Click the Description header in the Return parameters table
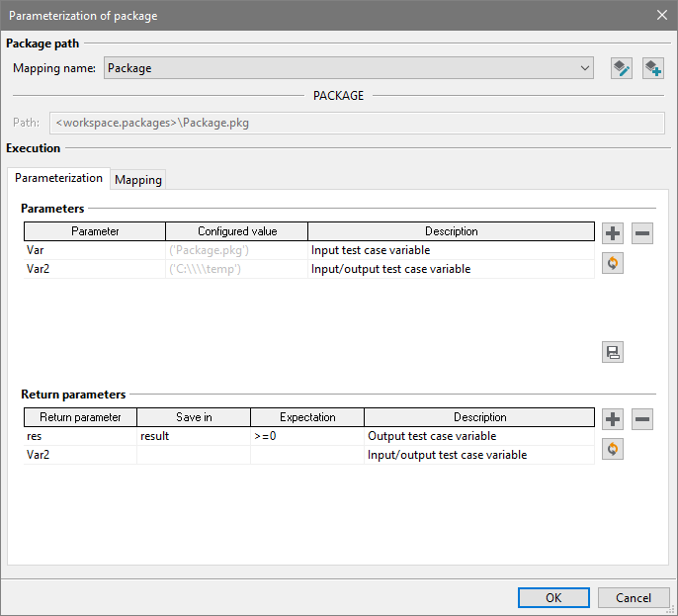 (x=479, y=417)
